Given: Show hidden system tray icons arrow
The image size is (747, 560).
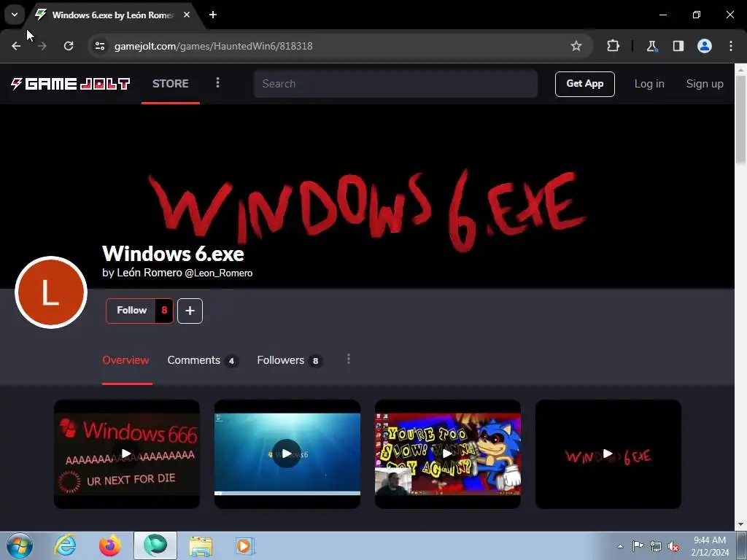Looking at the screenshot, I should click(620, 546).
